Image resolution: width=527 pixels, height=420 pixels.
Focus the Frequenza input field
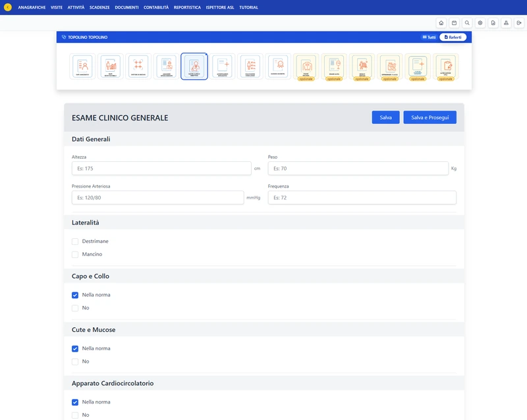tap(362, 197)
